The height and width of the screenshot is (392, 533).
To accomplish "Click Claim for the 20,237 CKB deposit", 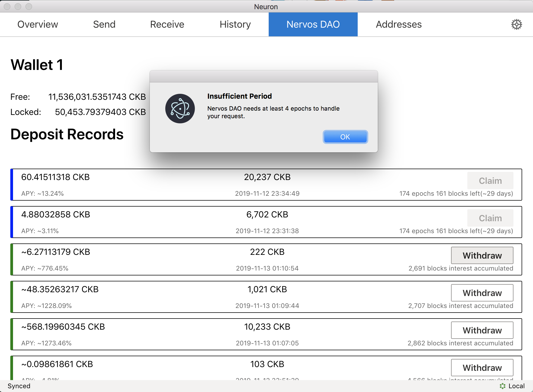I will (x=490, y=181).
